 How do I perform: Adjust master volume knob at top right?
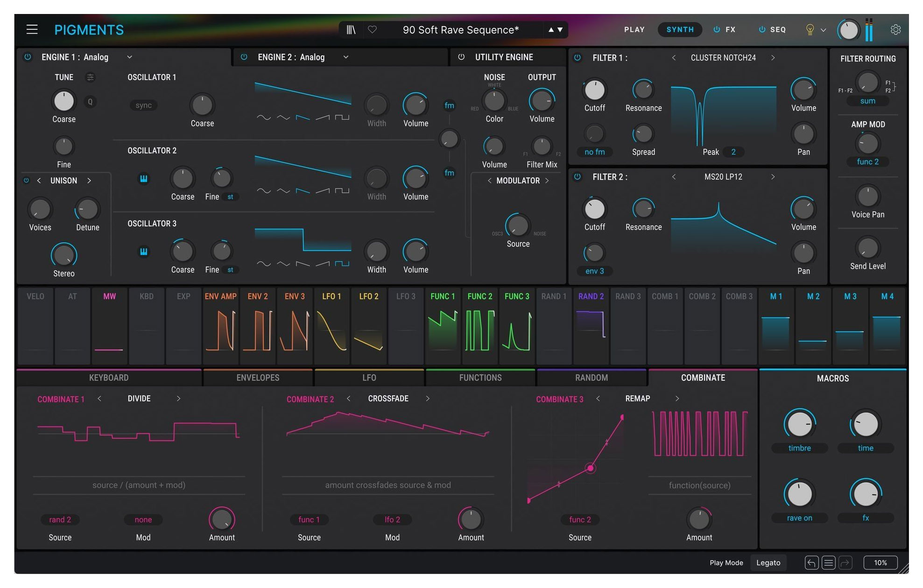848,30
